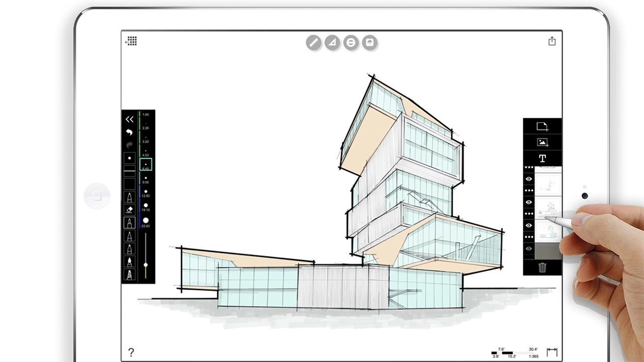Tap the circled minus tool at top

pyautogui.click(x=351, y=42)
